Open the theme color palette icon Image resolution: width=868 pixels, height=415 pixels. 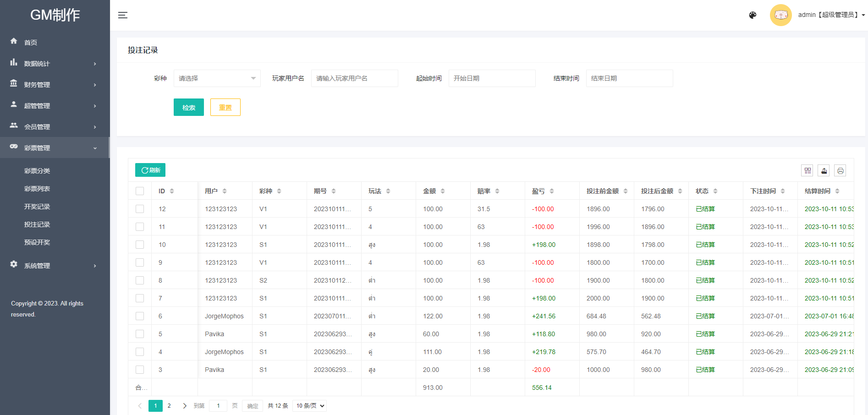[x=753, y=15]
